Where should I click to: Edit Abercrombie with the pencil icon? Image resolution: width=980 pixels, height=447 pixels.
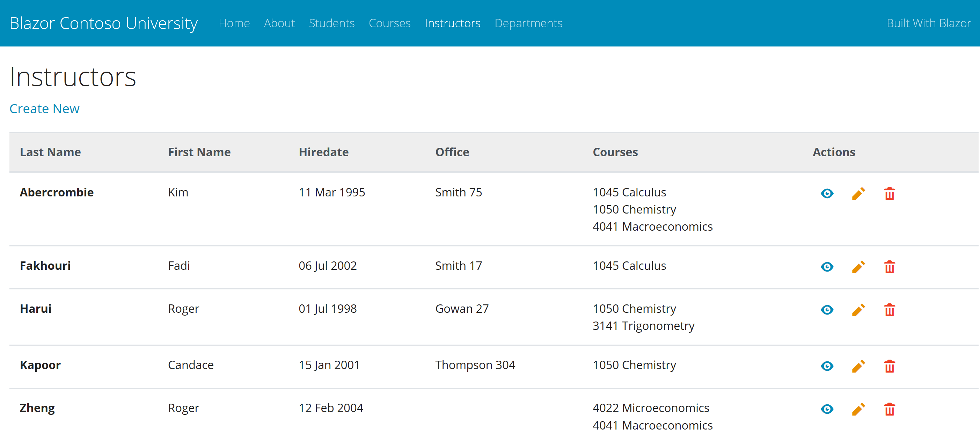(858, 193)
